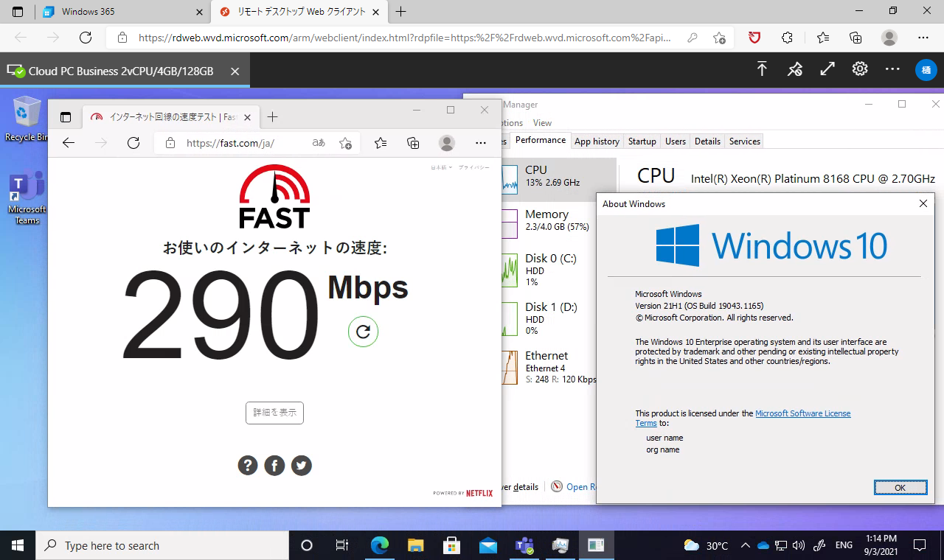Open tab actions menu in remote Edge
The image size is (944, 560).
pos(66,116)
